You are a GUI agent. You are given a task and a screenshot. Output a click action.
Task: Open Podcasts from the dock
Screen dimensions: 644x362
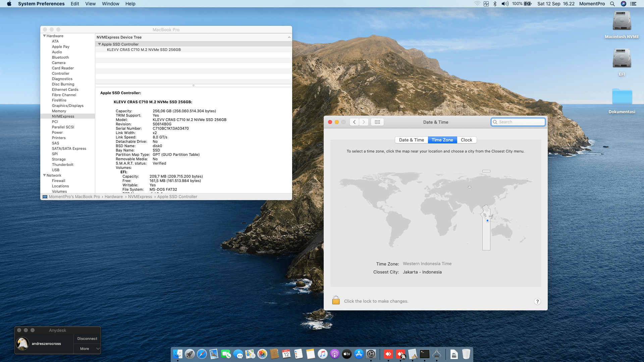point(335,354)
